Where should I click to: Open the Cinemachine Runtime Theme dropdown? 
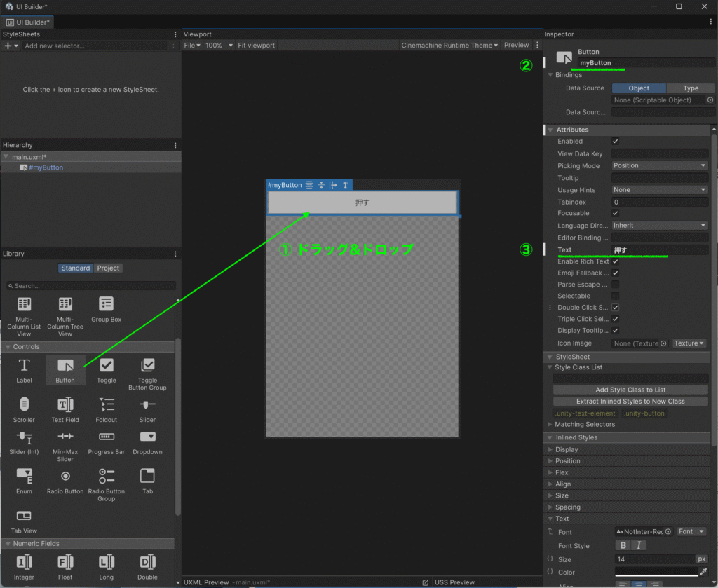point(449,46)
